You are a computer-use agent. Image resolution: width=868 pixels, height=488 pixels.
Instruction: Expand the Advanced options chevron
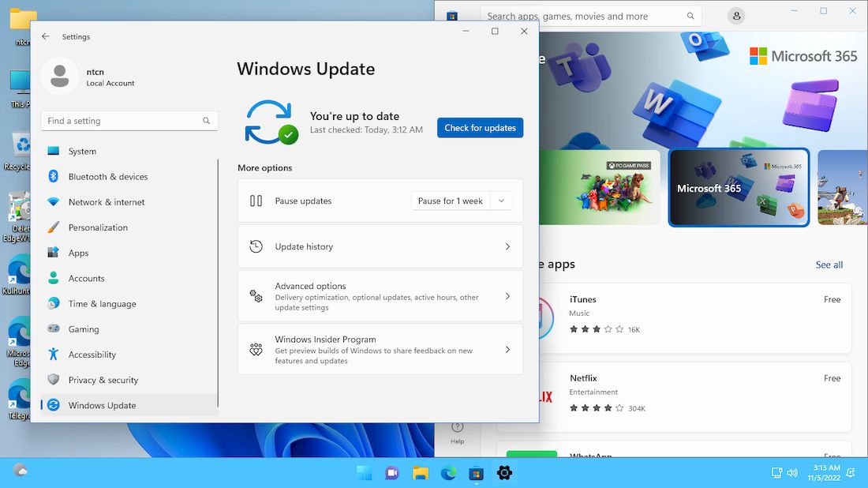tap(507, 296)
